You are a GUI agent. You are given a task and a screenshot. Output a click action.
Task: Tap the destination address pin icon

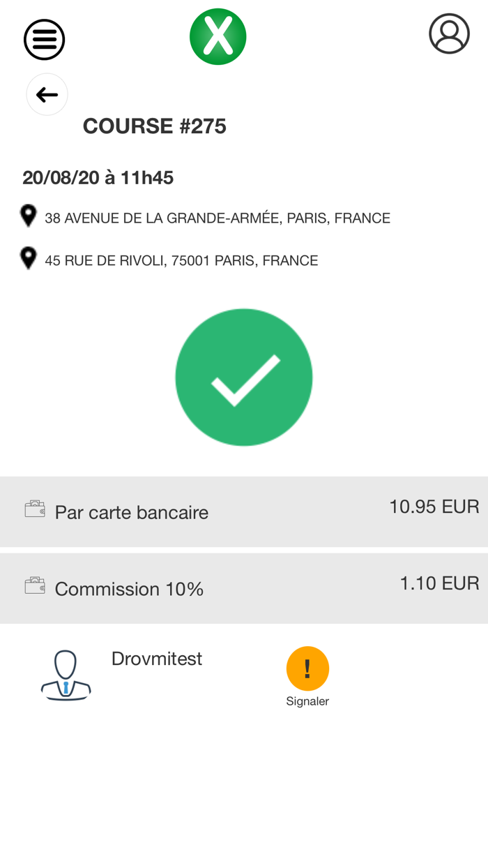(x=28, y=258)
